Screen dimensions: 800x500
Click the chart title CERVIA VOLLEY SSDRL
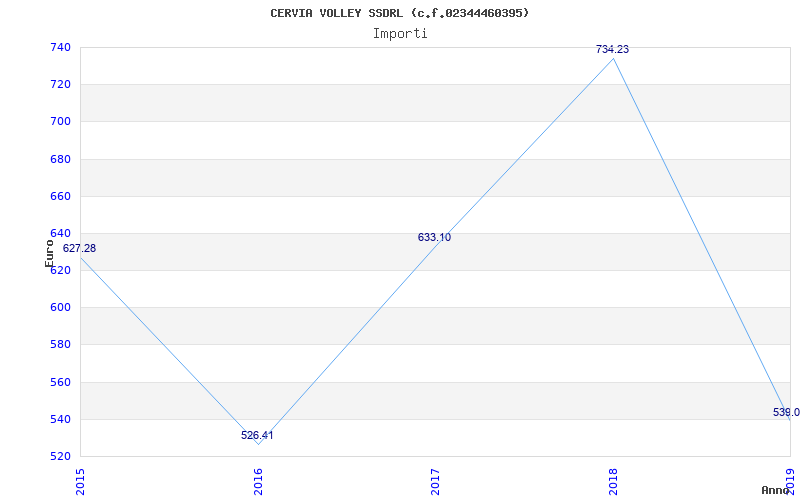[400, 13]
